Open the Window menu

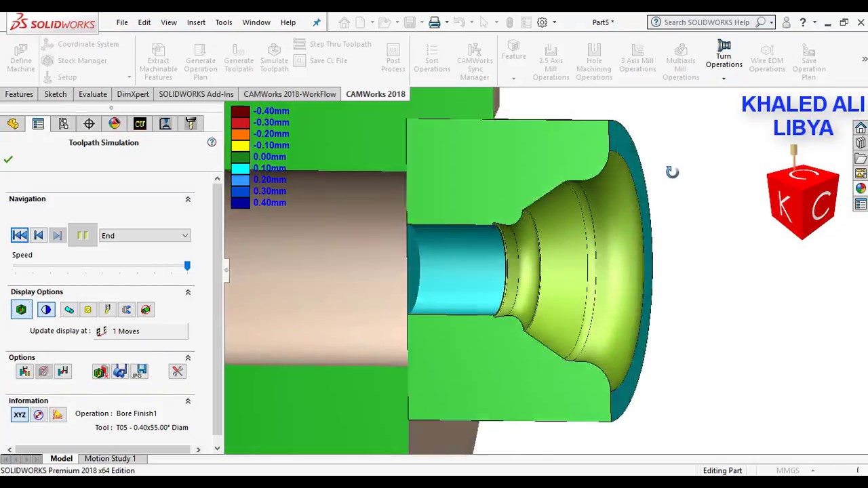point(256,22)
